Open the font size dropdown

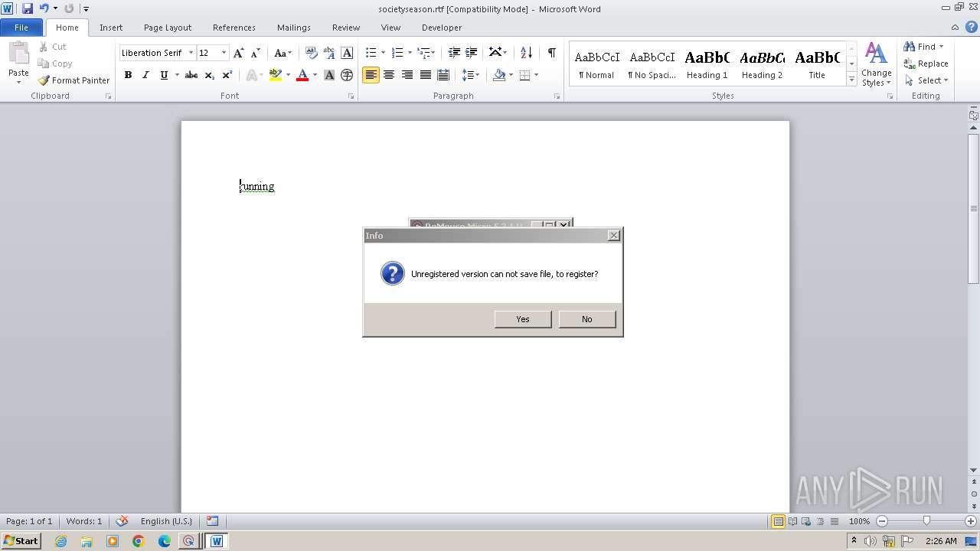point(224,53)
